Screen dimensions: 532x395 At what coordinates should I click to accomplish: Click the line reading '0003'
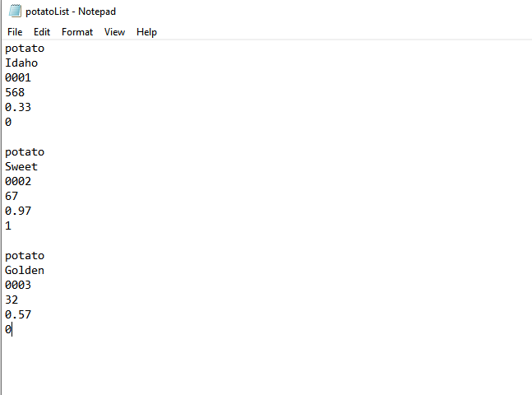tap(18, 285)
